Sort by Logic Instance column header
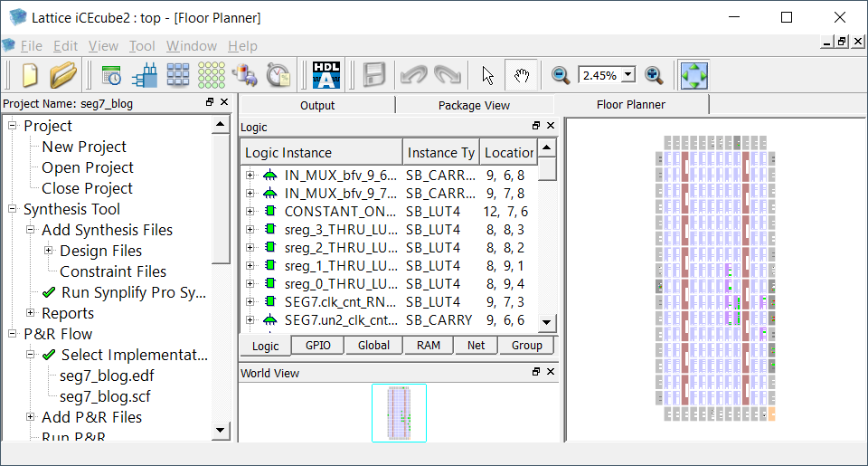 [321, 152]
